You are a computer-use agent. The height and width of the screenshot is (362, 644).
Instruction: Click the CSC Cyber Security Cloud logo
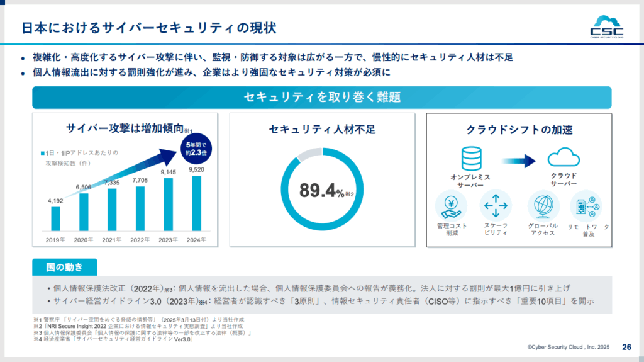tap(607, 25)
